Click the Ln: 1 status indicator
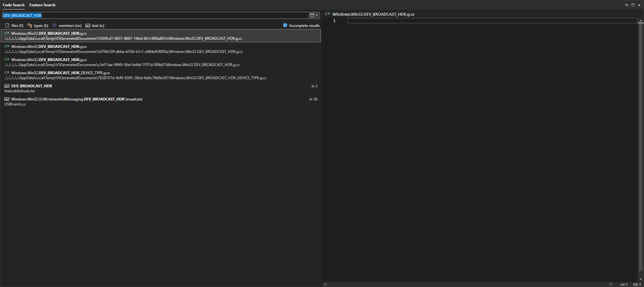Viewport: 644px width, 287px height. click(624, 284)
